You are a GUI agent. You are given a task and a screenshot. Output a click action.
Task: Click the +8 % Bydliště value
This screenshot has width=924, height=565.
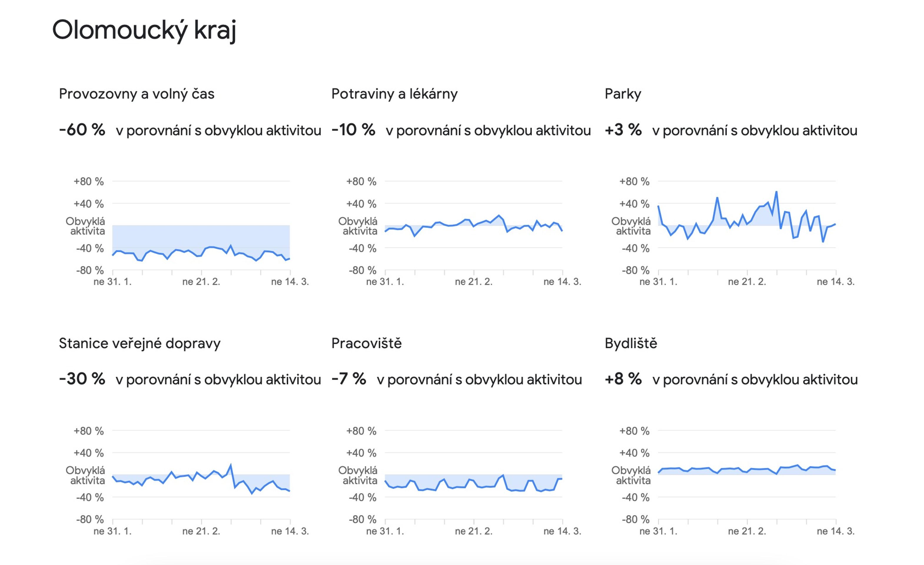(x=623, y=379)
